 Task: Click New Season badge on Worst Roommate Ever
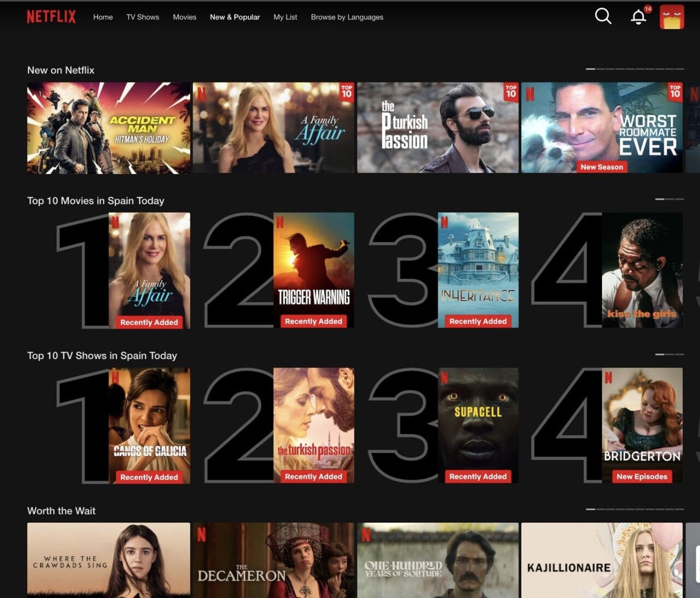tap(602, 167)
